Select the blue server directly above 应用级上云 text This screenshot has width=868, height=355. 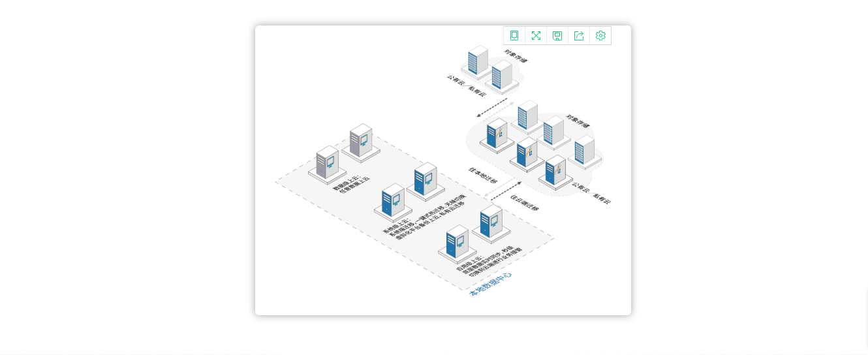point(457,243)
